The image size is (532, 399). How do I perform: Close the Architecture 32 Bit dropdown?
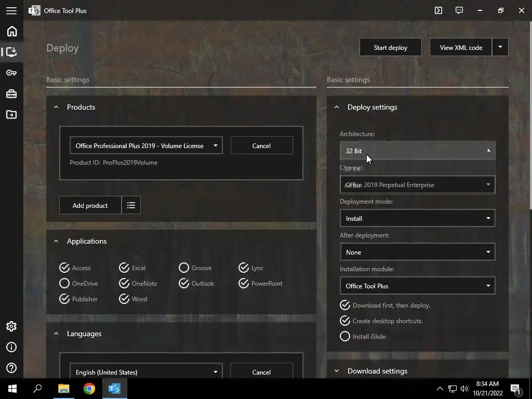click(417, 151)
